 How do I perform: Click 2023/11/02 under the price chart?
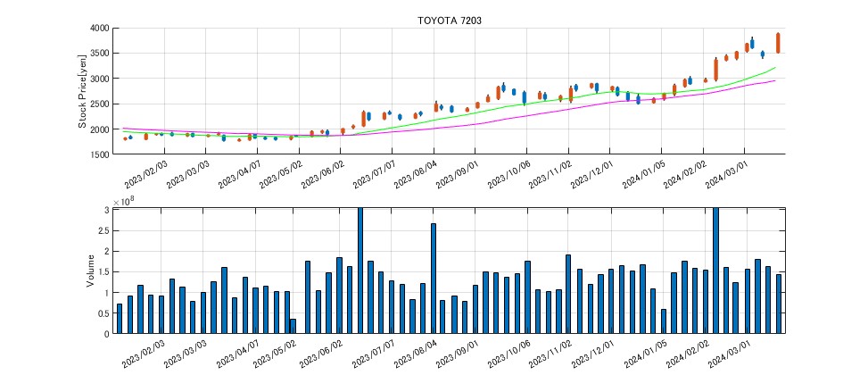click(550, 174)
